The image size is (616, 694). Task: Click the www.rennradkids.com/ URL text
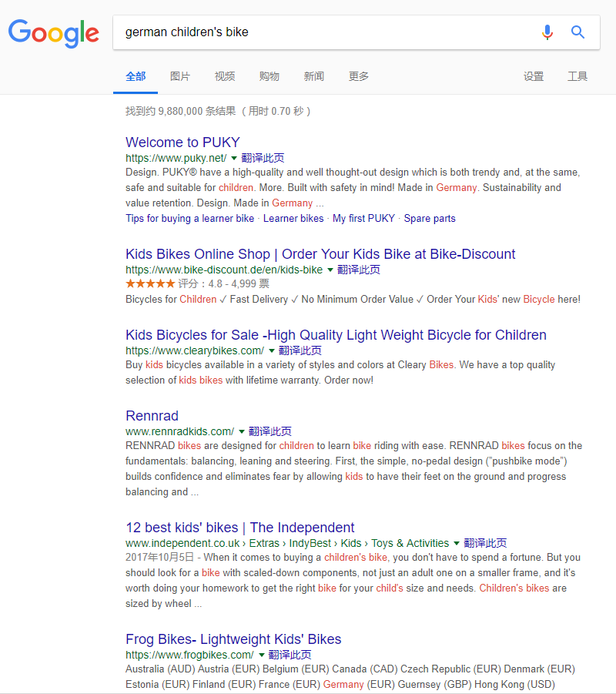[179, 431]
